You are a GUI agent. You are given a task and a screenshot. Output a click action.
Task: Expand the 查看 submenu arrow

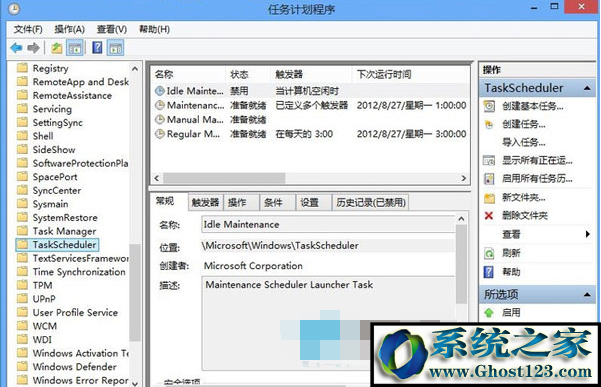[588, 234]
